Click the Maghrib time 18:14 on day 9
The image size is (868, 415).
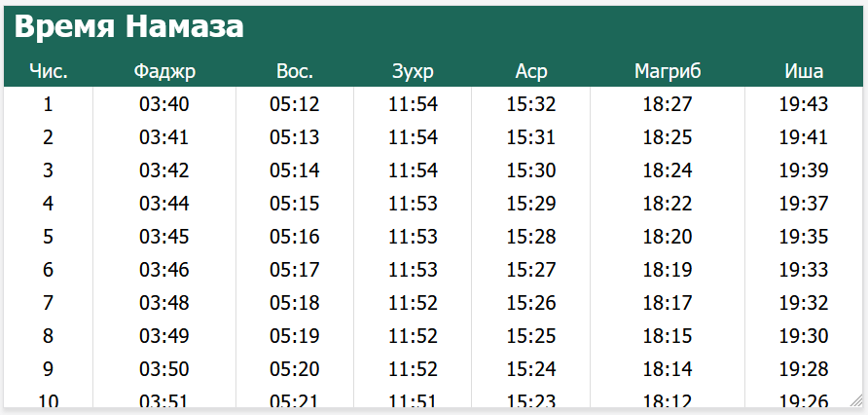tap(668, 369)
